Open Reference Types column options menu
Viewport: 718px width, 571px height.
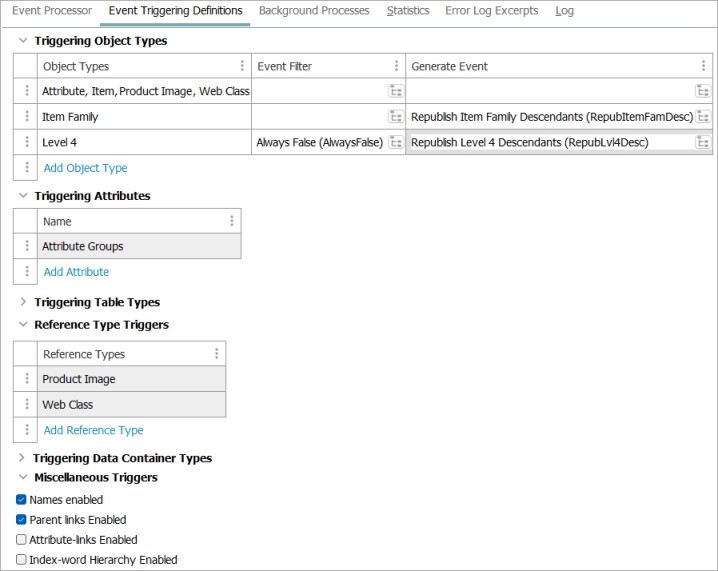coord(217,353)
